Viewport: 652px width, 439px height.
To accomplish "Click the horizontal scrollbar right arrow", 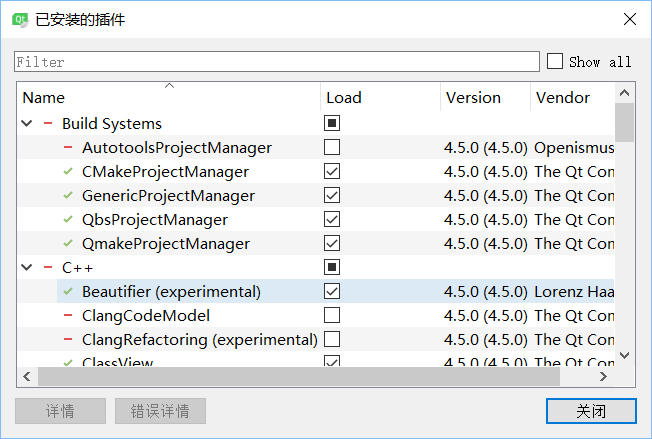I will (604, 377).
